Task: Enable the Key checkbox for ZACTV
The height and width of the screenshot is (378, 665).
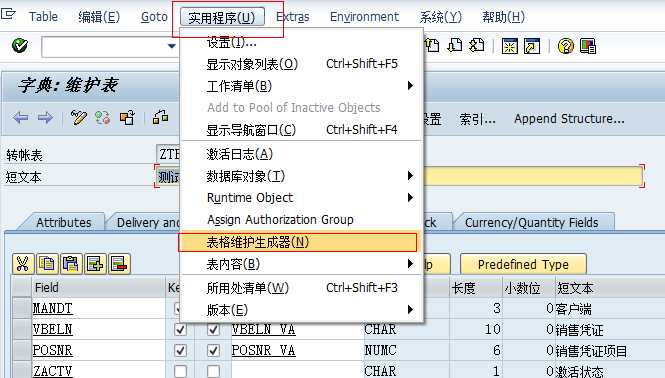Action: [x=180, y=371]
